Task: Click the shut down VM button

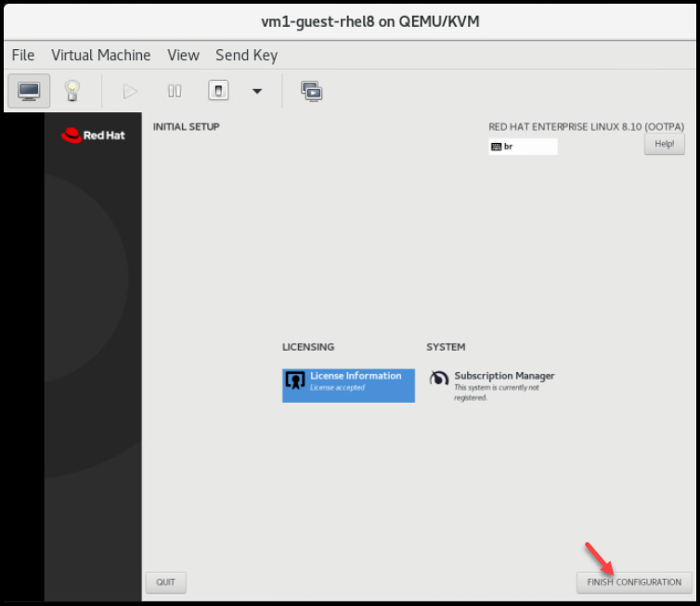Action: [x=217, y=91]
